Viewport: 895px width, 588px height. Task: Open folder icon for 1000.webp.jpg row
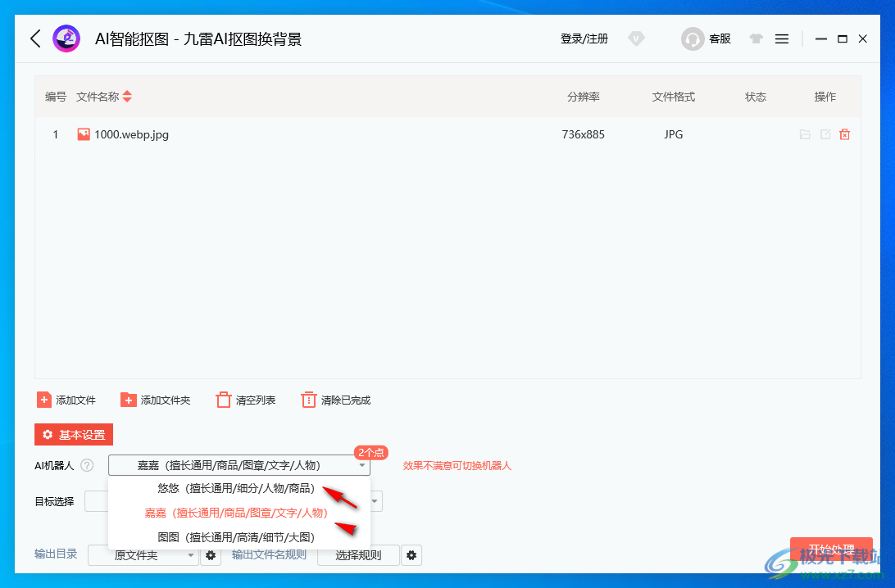pos(805,134)
